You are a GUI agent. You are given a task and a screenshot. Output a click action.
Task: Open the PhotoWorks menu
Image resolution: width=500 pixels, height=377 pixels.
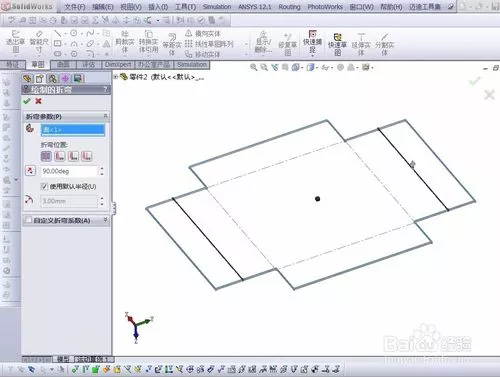[x=325, y=7]
